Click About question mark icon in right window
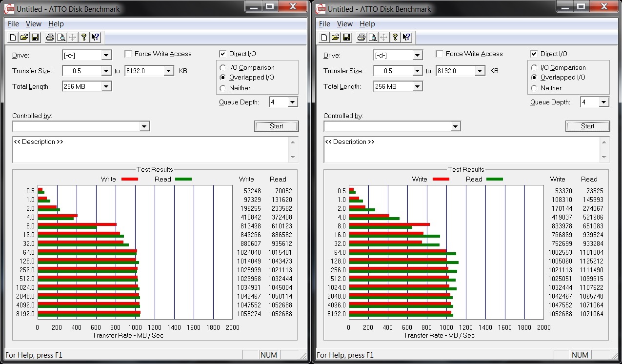This screenshot has height=364, width=622. pos(395,37)
